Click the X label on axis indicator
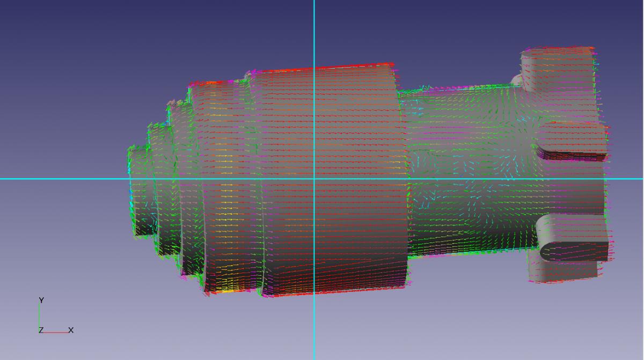 point(71,330)
